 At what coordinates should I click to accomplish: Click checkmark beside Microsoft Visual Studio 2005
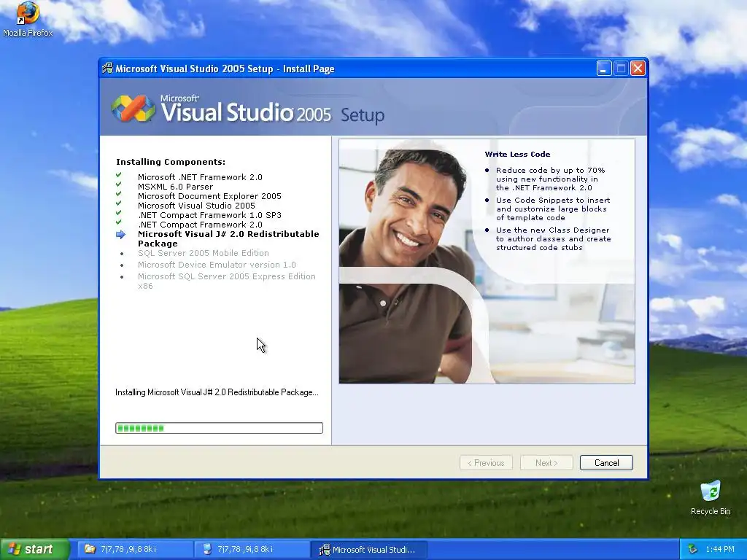click(119, 204)
